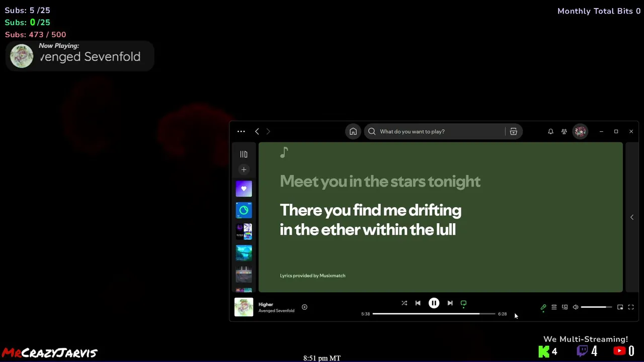Toggle the lyrics view microphone icon
Image resolution: width=644 pixels, height=362 pixels.
tap(543, 307)
